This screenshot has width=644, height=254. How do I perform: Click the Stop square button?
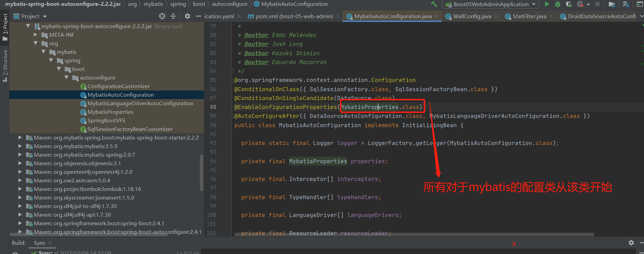[x=597, y=4]
